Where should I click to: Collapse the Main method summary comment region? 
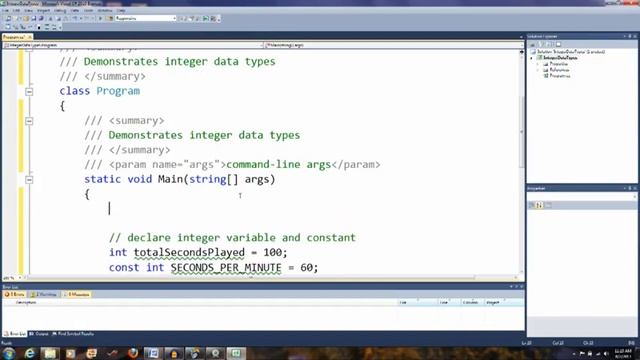pos(29,121)
